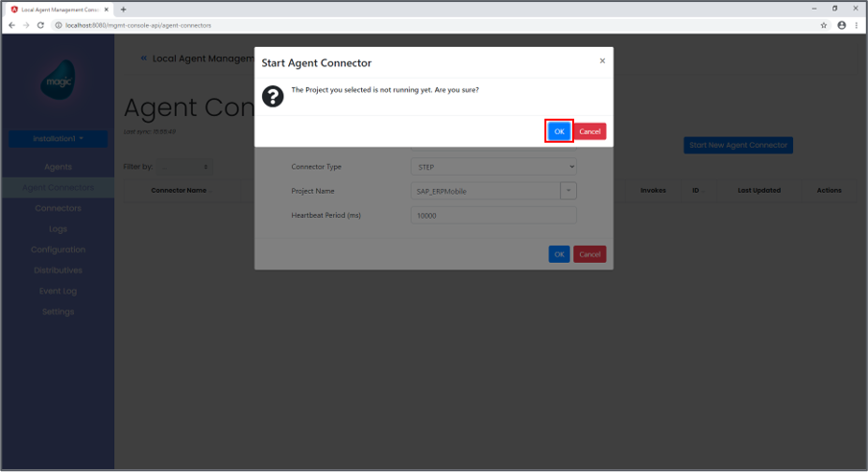868x472 pixels.
Task: Open Event Log in sidebar
Action: tap(58, 291)
